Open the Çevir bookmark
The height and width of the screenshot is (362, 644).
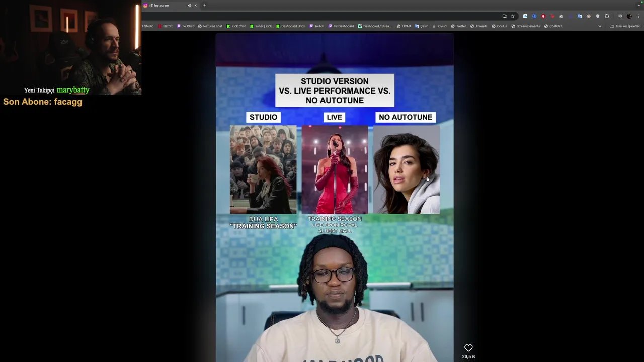[x=421, y=26]
